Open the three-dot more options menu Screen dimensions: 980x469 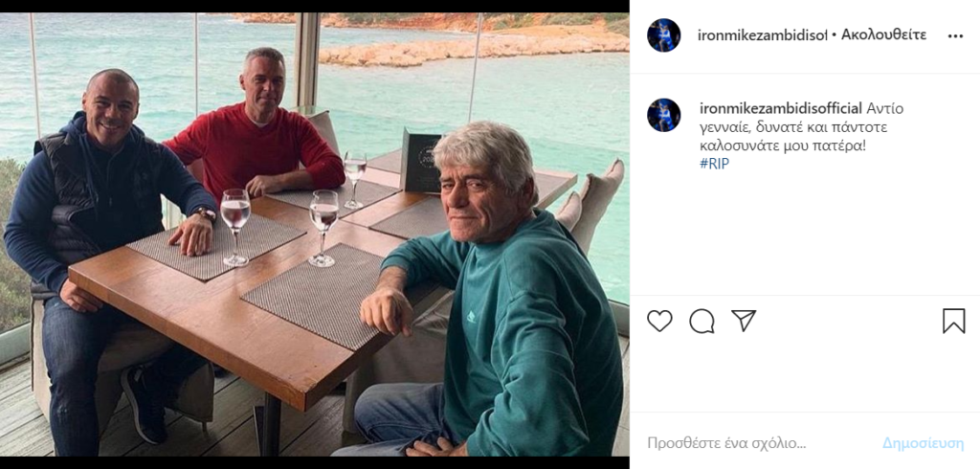955,36
